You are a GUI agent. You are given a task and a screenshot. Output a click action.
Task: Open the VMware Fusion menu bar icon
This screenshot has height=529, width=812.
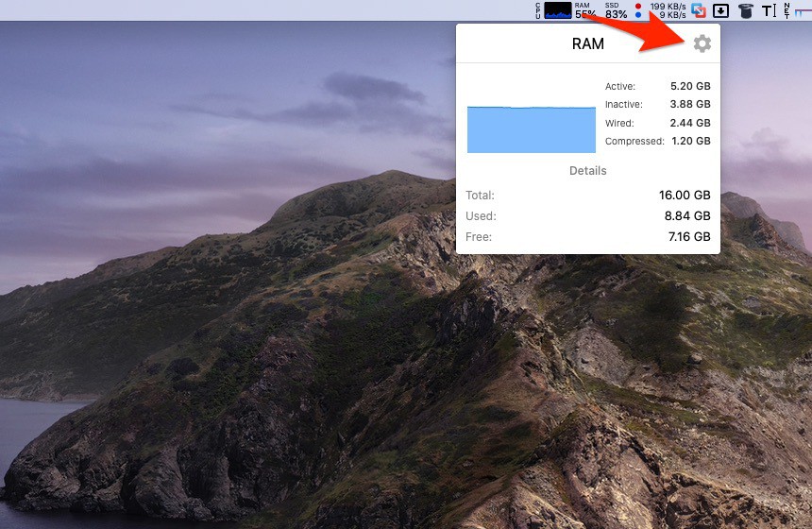(699, 10)
